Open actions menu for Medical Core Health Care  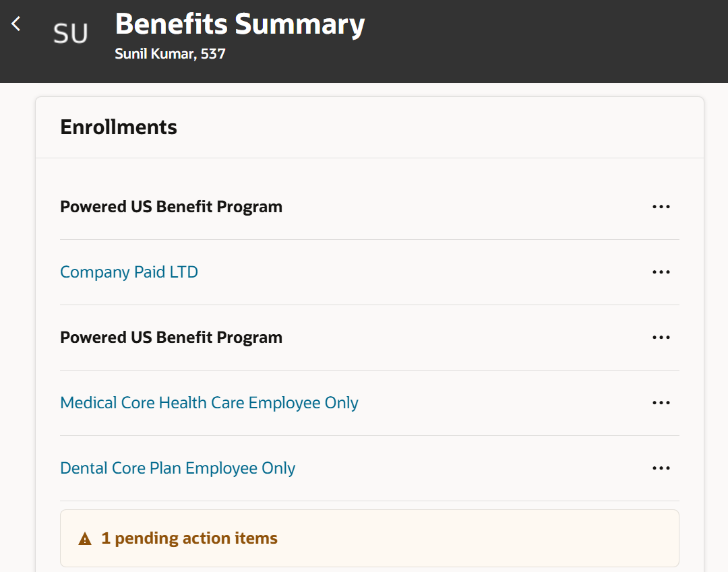[x=661, y=403]
